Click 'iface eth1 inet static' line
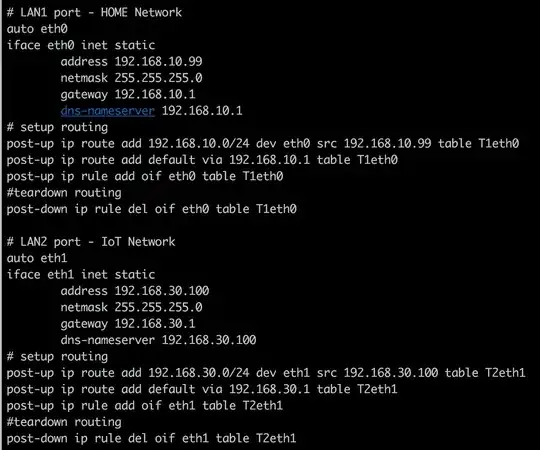Image resolution: width=540 pixels, height=450 pixels. click(81, 274)
